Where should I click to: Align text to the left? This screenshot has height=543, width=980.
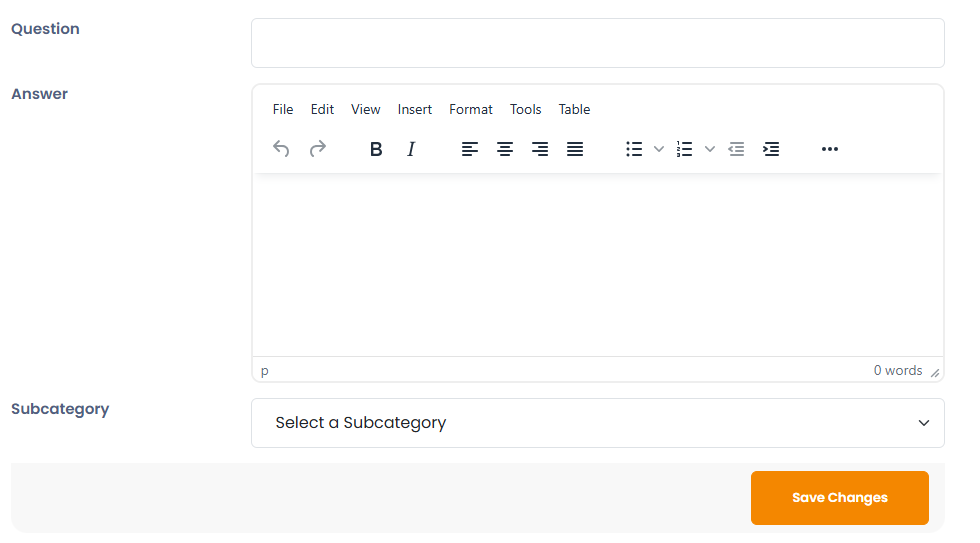(x=469, y=149)
